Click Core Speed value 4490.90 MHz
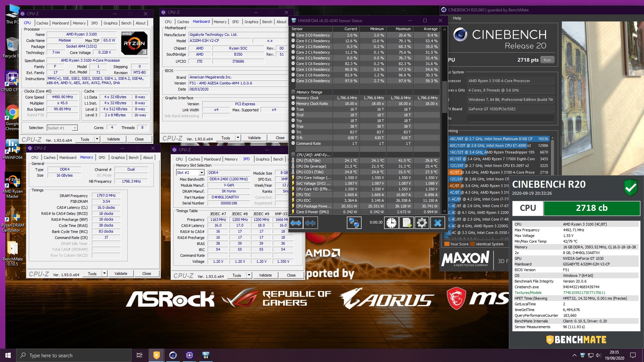This screenshot has height=362, width=644. pyautogui.click(x=62, y=97)
